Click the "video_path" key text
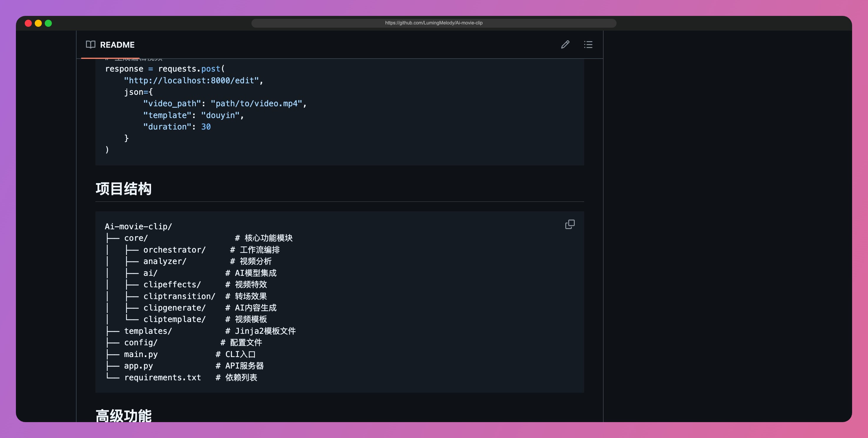 pos(172,103)
